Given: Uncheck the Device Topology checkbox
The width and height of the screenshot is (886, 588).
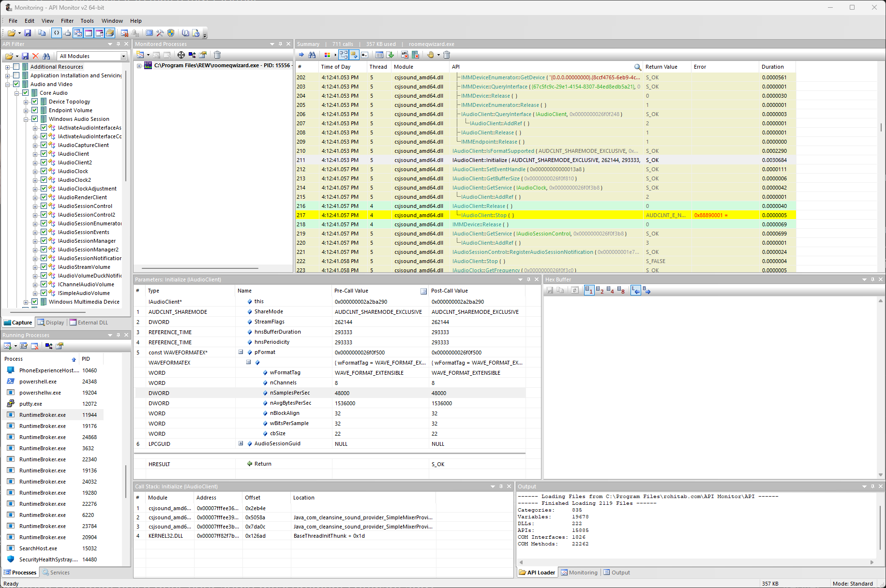Looking at the screenshot, I should pos(35,102).
